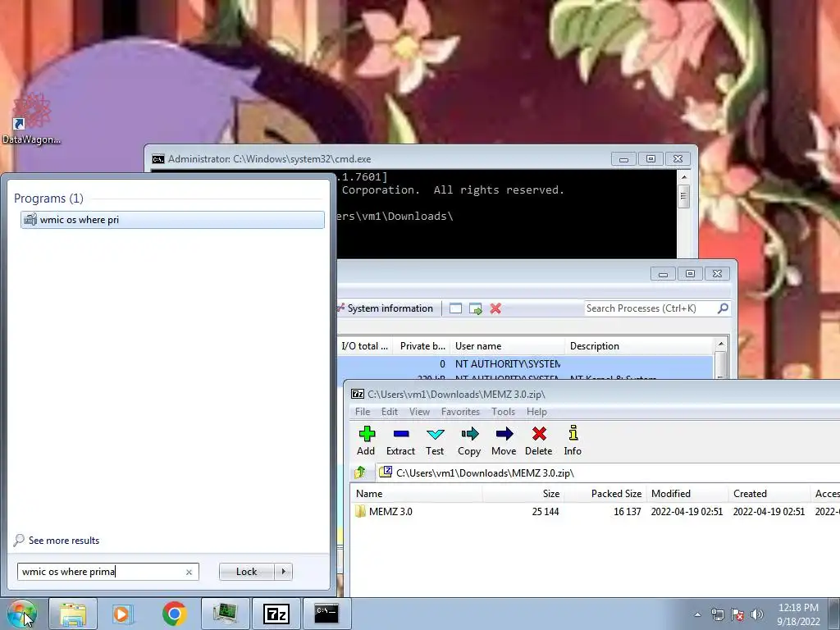
Task: Open the DataWagon desktop shortcut
Action: pos(31,119)
